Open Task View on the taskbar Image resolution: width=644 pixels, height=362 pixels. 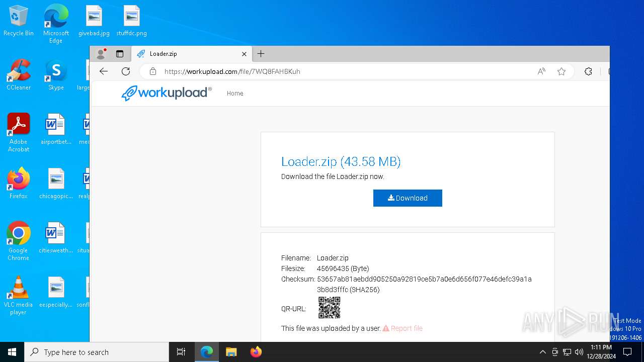181,352
